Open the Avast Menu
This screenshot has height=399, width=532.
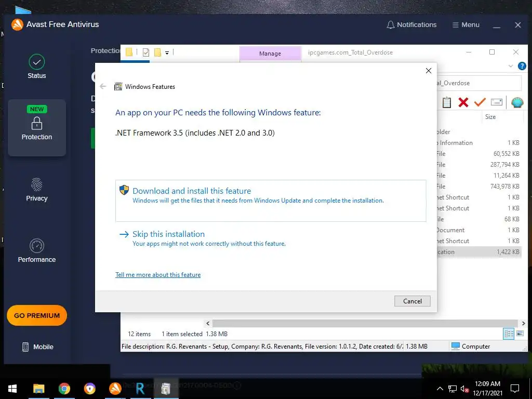click(x=466, y=25)
